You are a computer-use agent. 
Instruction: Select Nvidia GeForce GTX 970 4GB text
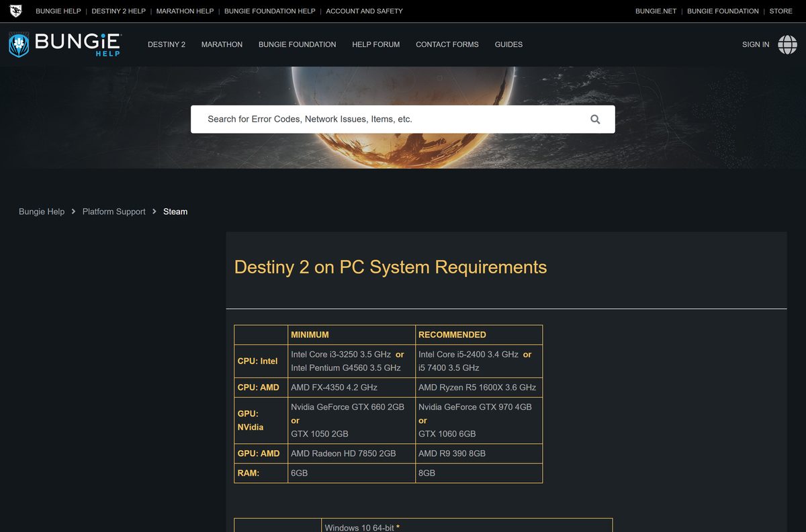475,406
